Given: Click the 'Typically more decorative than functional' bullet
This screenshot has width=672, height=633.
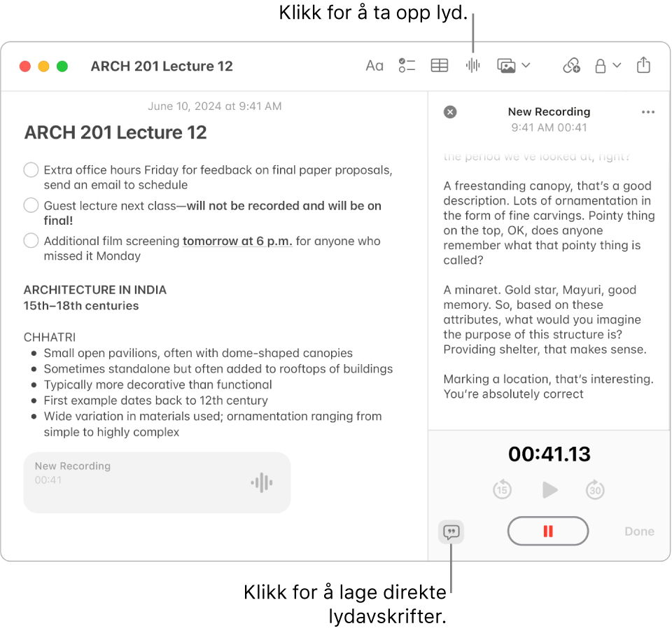Looking at the screenshot, I should [x=157, y=384].
